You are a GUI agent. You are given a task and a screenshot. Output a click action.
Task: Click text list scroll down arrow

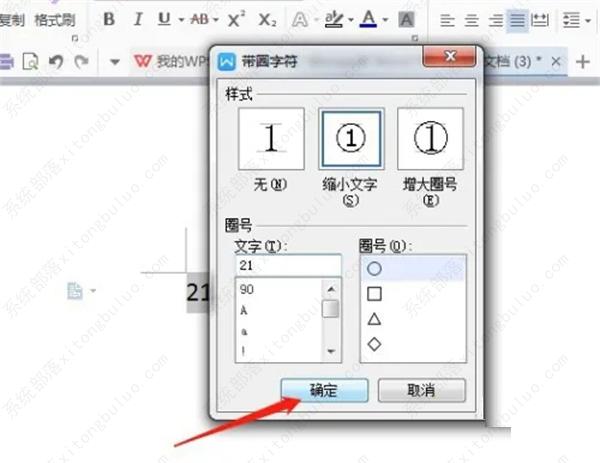(x=331, y=351)
